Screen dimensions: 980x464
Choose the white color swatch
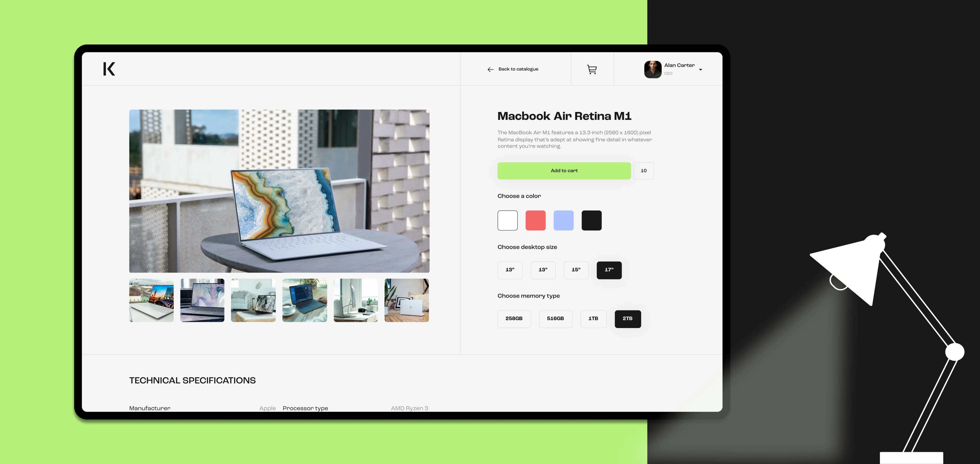pyautogui.click(x=508, y=220)
